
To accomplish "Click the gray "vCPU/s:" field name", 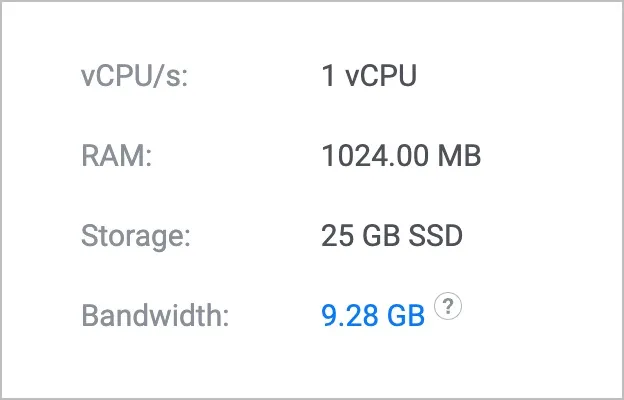I will [134, 77].
